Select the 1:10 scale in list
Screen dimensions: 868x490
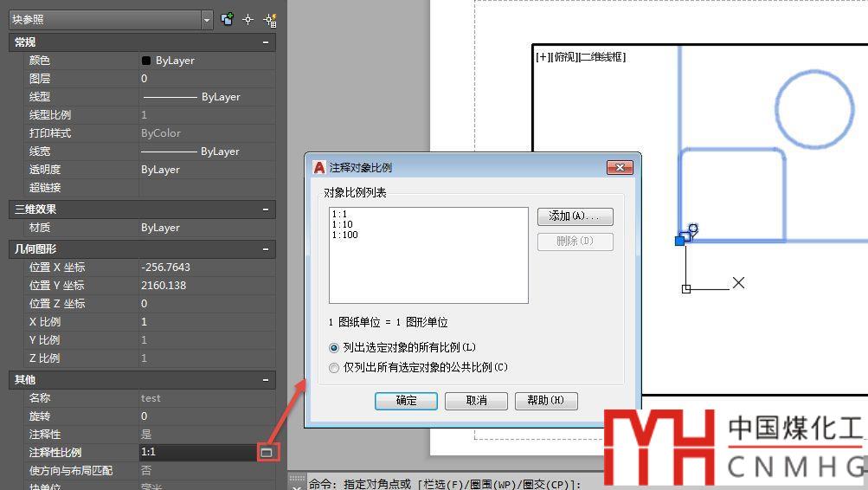344,224
